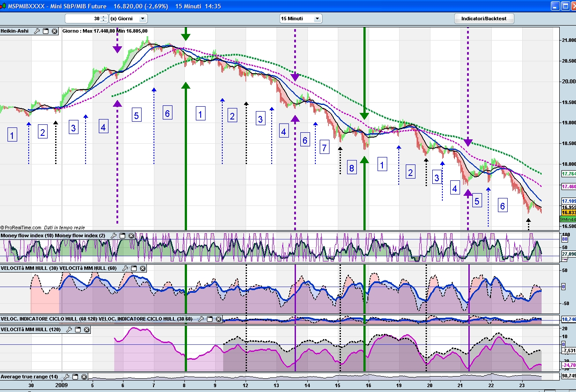Maximize Average true range panel
Image resolution: width=576 pixels, height=392 pixels.
[x=75, y=377]
